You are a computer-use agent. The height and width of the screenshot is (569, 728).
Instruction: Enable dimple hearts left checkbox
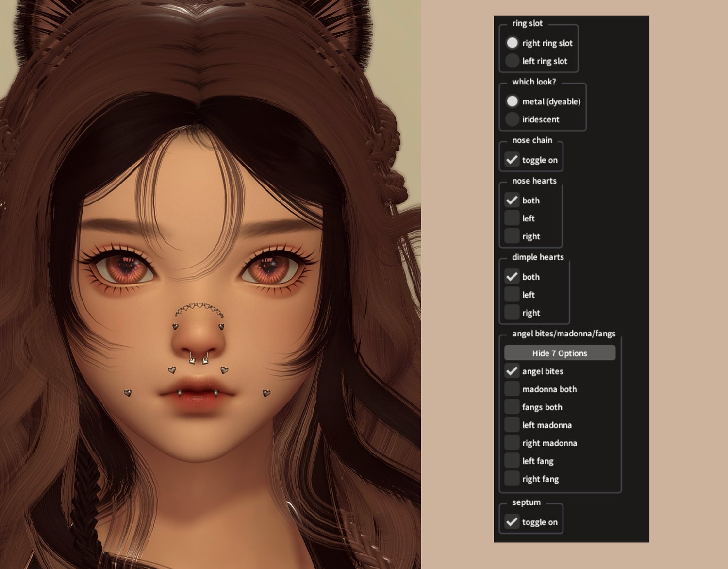pyautogui.click(x=512, y=295)
